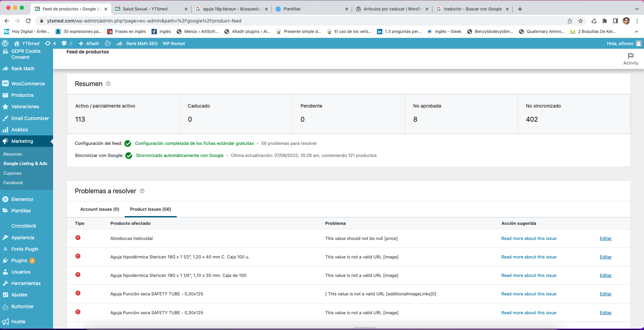This screenshot has width=644, height=330.
Task: Expand the hidden bookmarks overflow chevron
Action: (x=636, y=32)
